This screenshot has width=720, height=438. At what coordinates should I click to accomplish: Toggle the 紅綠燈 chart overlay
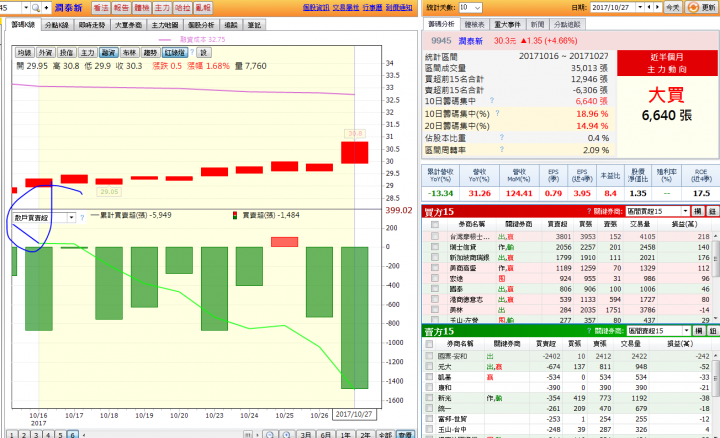point(174,53)
